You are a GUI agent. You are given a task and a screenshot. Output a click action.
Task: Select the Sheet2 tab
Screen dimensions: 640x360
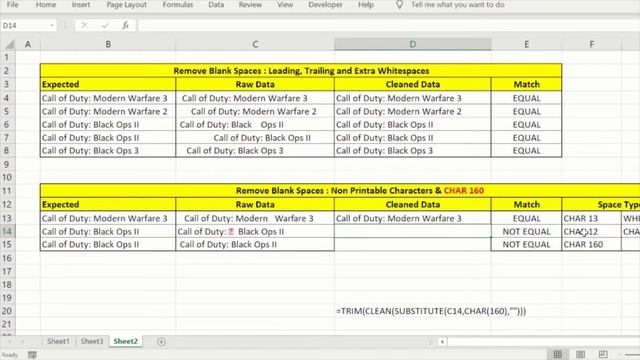coord(125,341)
